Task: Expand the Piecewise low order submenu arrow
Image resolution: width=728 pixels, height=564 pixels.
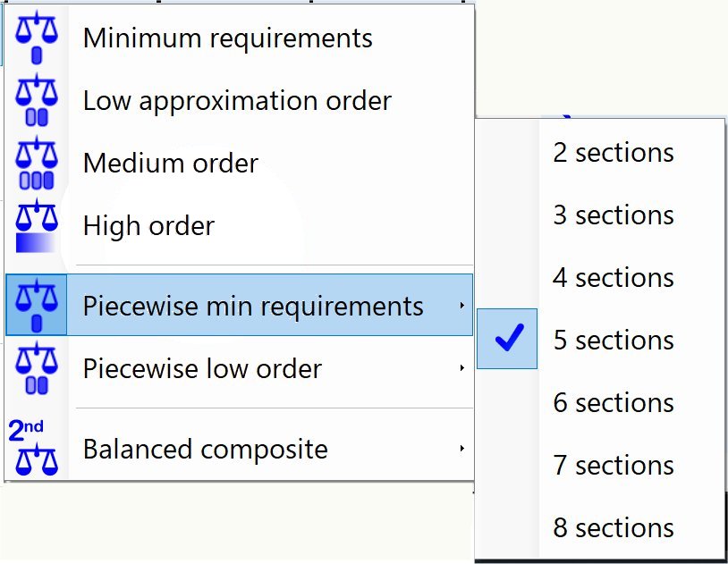Action: coord(461,368)
